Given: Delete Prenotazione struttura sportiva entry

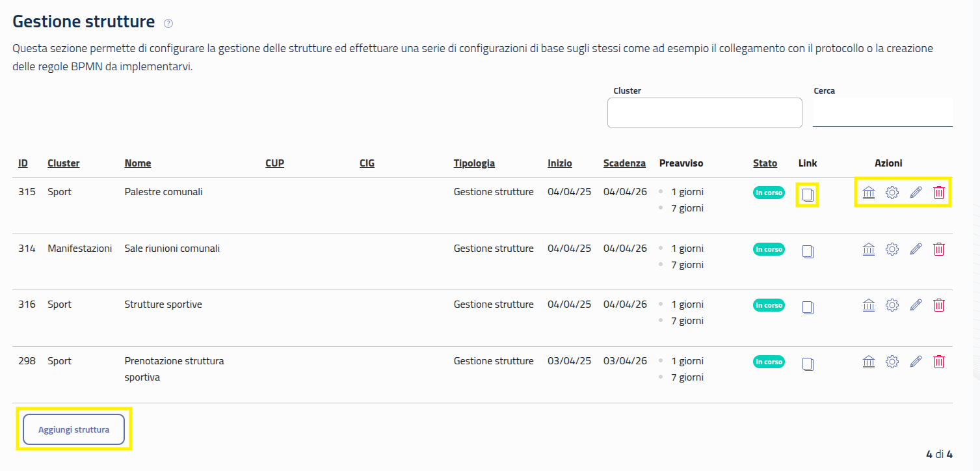Looking at the screenshot, I should [939, 361].
